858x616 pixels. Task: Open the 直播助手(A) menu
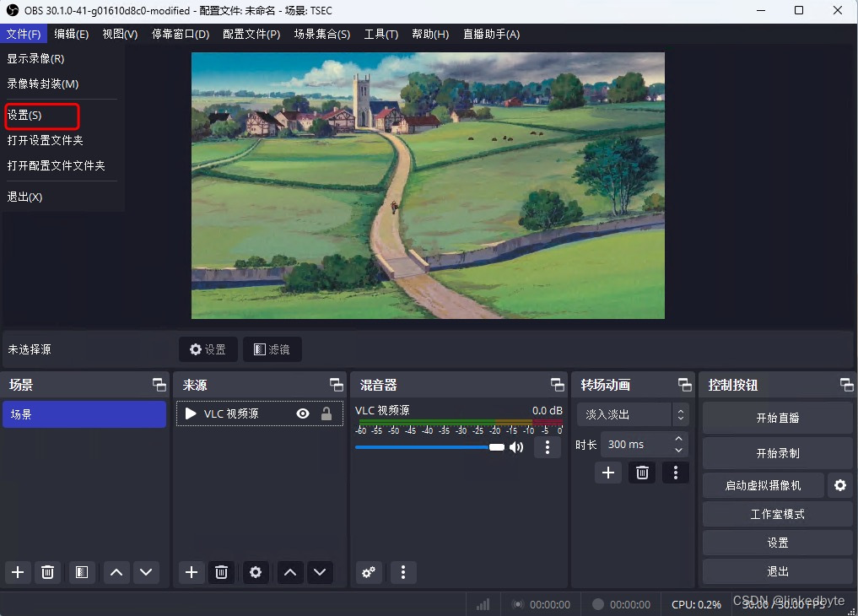tap(491, 34)
